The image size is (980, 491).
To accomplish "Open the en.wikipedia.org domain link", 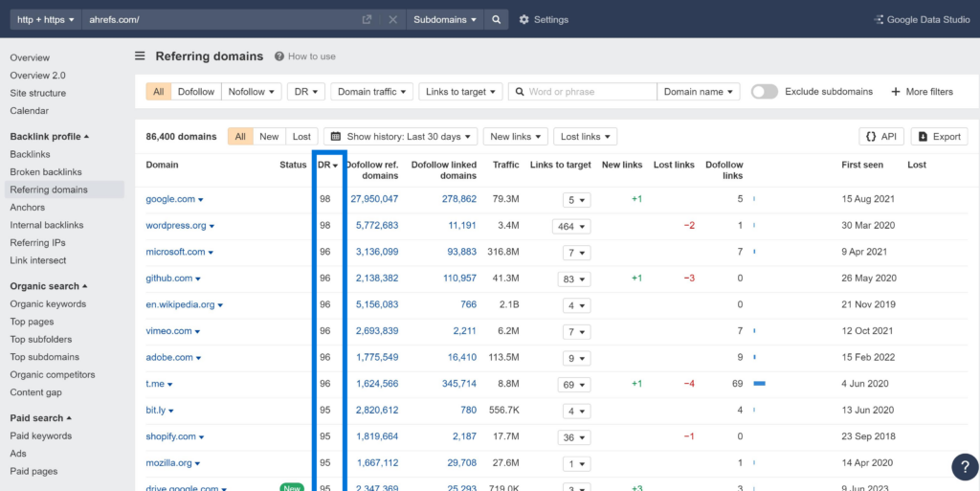I will tap(181, 305).
